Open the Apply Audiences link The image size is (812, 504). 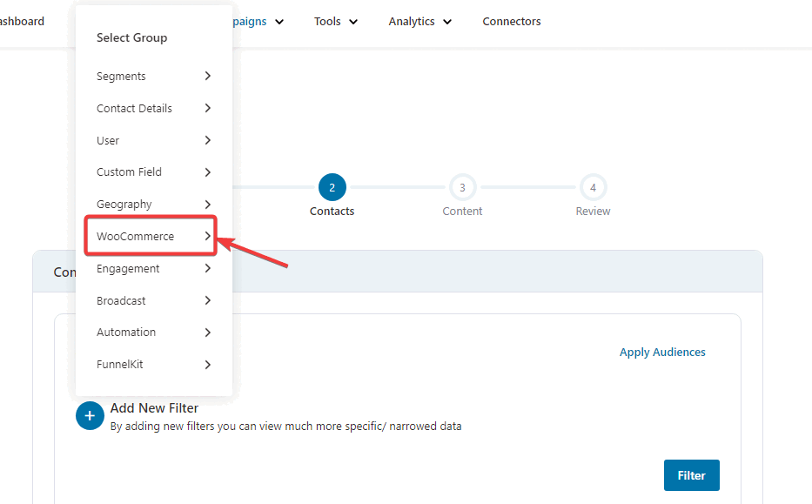tap(662, 353)
